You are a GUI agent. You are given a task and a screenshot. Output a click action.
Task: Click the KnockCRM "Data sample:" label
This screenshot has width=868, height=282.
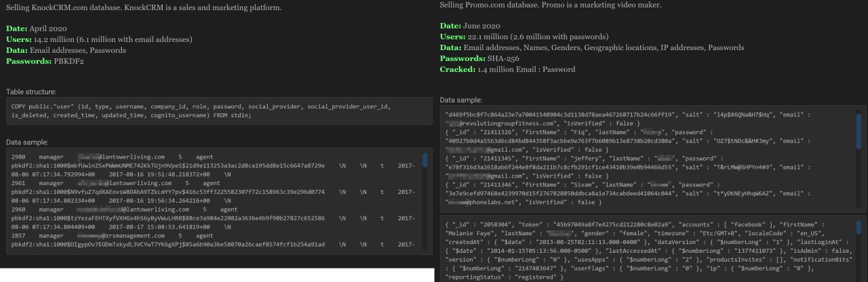pos(28,142)
